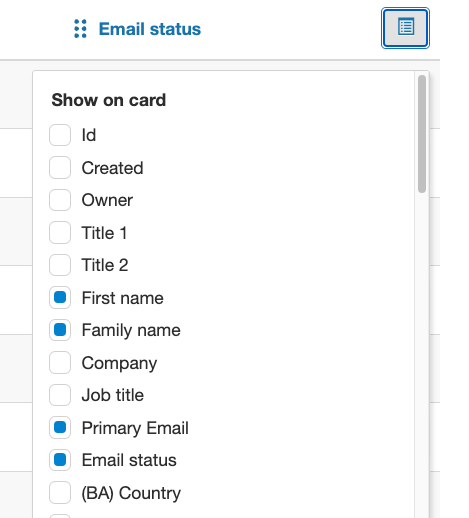This screenshot has width=469, height=518.
Task: Check the Company checkbox
Action: (x=60, y=363)
